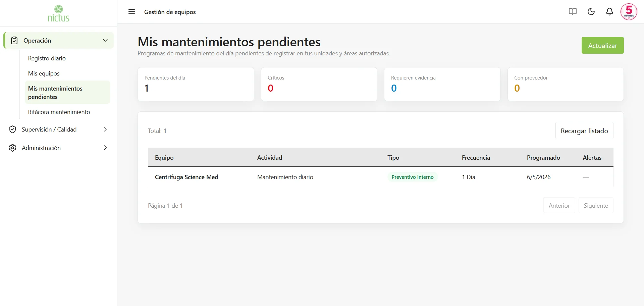Viewport: 644px width, 306px height.
Task: Click the Siguiente pagination button
Action: click(x=596, y=206)
